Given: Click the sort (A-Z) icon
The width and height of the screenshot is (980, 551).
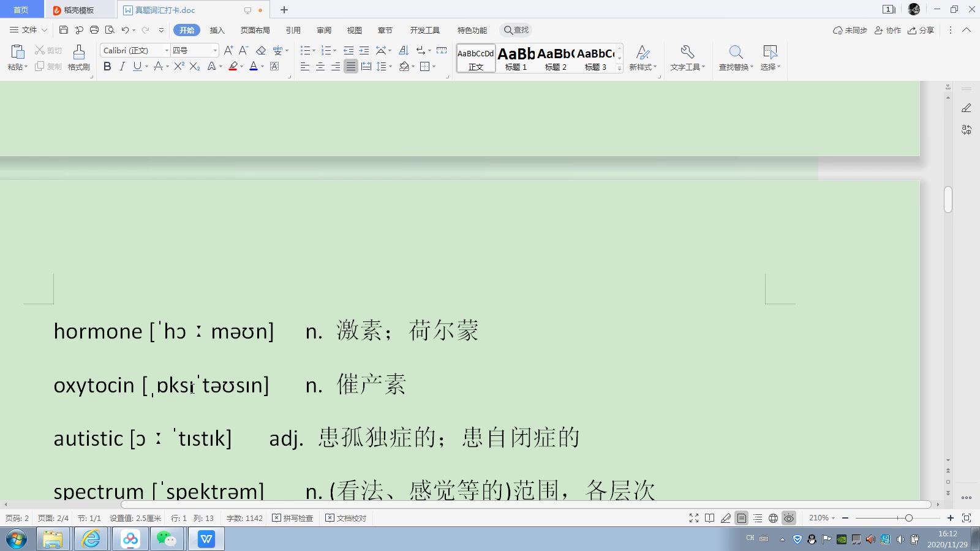Looking at the screenshot, I should [404, 50].
